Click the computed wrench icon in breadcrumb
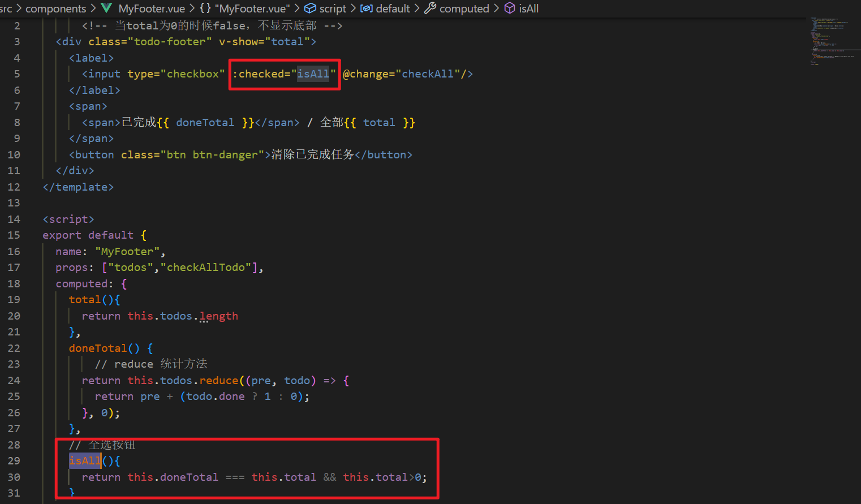Screen dimensions: 861x504 (430, 8)
